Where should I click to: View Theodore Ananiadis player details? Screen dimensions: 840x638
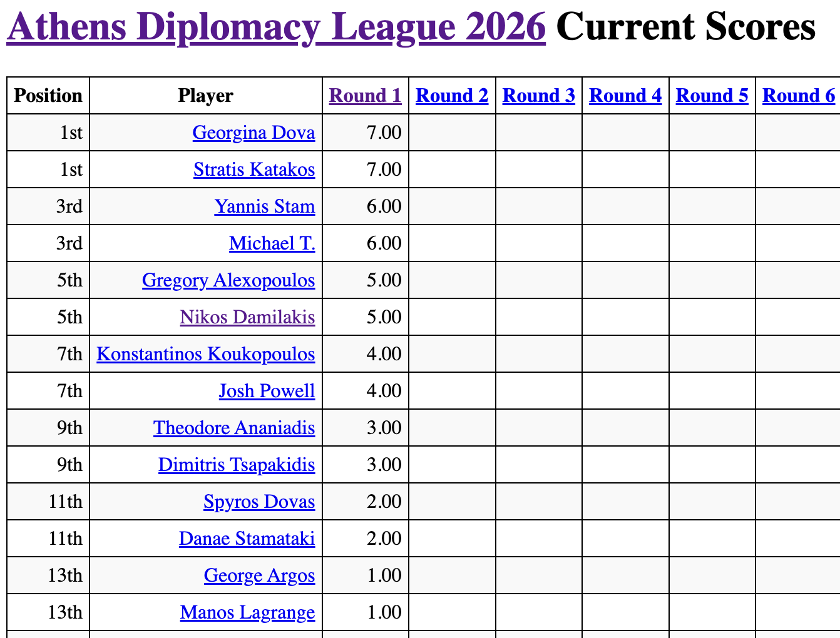234,428
